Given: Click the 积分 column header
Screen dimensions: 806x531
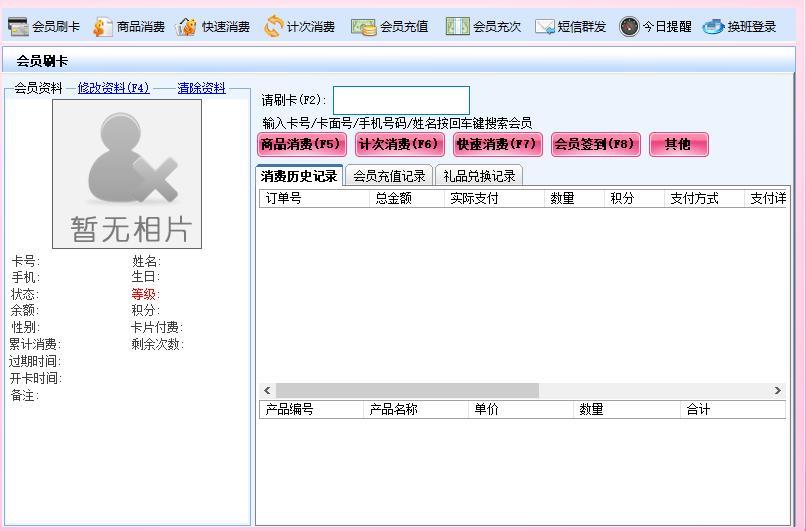Looking at the screenshot, I should coord(634,198).
